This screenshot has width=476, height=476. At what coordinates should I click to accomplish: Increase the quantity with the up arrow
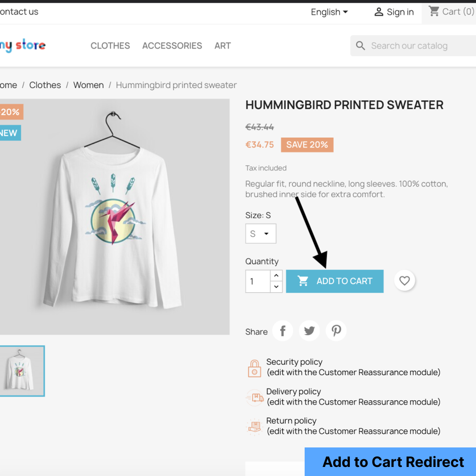276,275
